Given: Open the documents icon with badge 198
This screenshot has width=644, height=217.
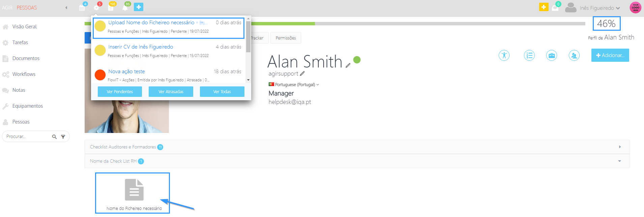Looking at the screenshot, I should (x=111, y=7).
